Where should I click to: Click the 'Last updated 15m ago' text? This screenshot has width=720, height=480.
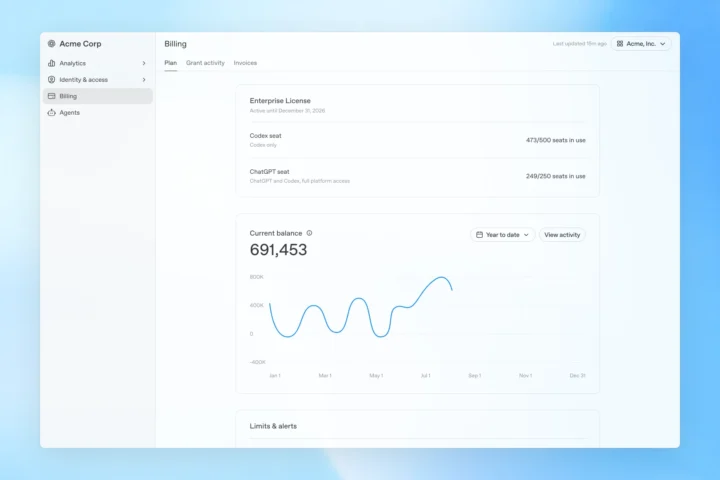pyautogui.click(x=579, y=44)
